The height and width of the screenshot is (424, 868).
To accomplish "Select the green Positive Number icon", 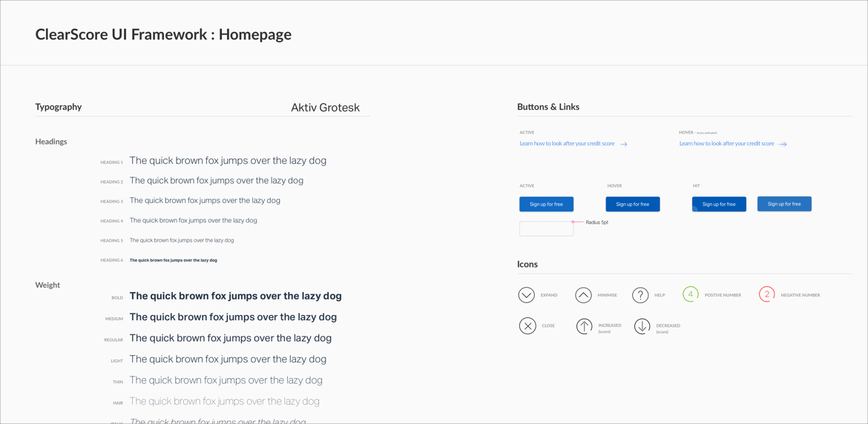I will (x=691, y=294).
